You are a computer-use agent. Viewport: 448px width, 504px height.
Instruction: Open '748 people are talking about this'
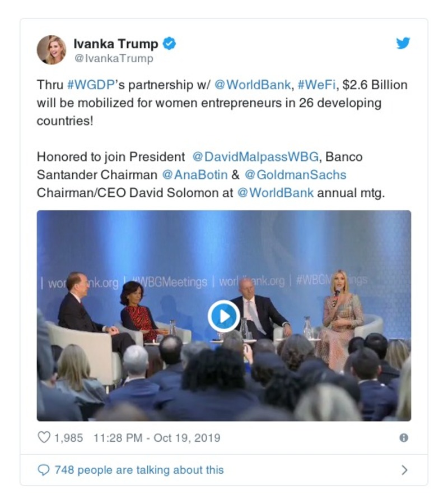[139, 470]
